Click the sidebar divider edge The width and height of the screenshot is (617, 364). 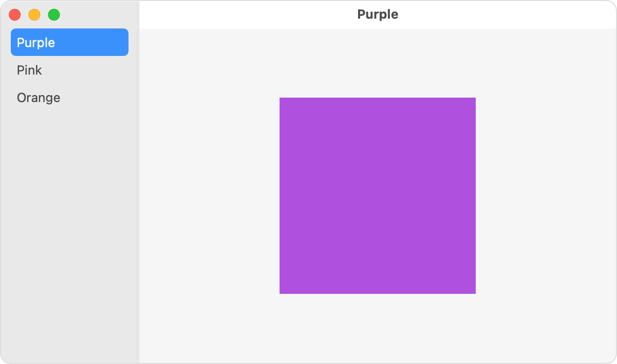coord(139,196)
